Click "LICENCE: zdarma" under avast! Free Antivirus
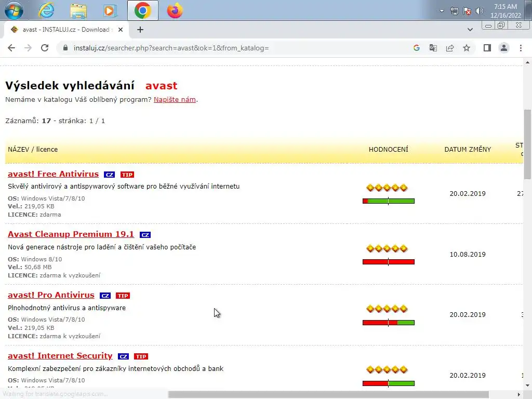This screenshot has height=399, width=532. [34, 215]
